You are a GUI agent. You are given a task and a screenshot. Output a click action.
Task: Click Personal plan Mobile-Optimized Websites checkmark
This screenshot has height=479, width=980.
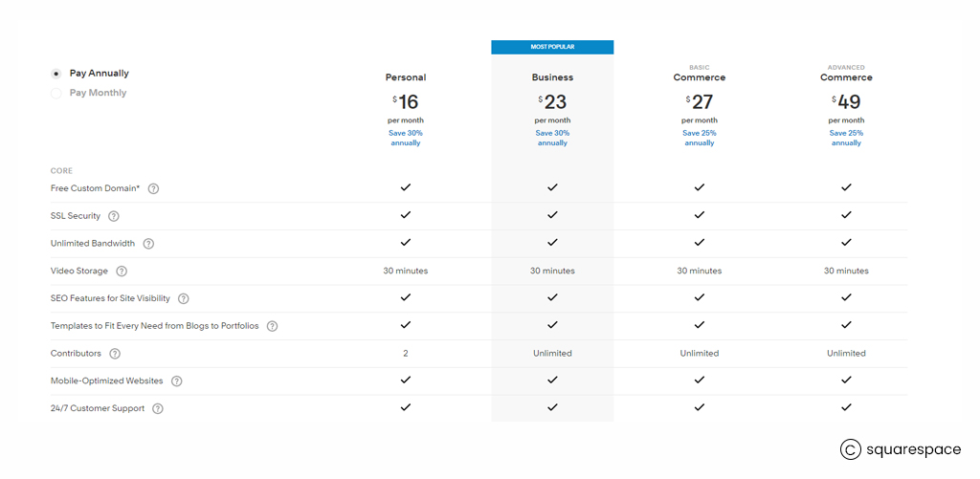pyautogui.click(x=406, y=379)
